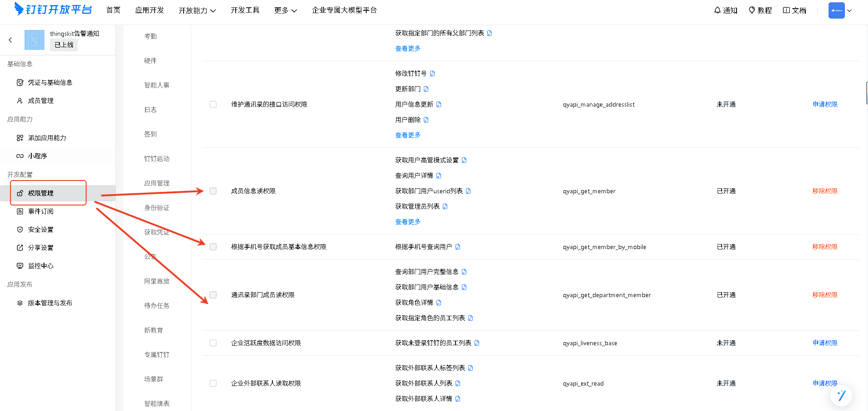868x411 pixels.
Task: Click 查看更多 under 获取管理员列表
Action: (407, 222)
